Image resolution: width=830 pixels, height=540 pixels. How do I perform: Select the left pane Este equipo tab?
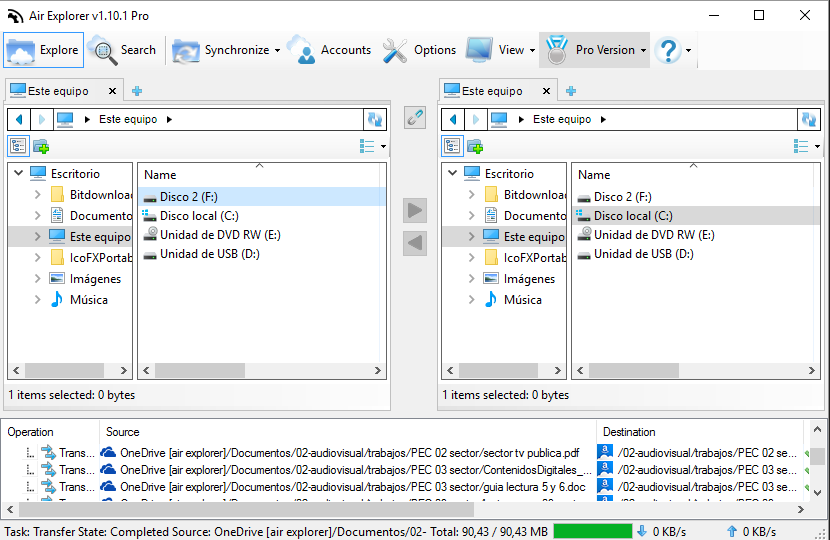pos(57,91)
